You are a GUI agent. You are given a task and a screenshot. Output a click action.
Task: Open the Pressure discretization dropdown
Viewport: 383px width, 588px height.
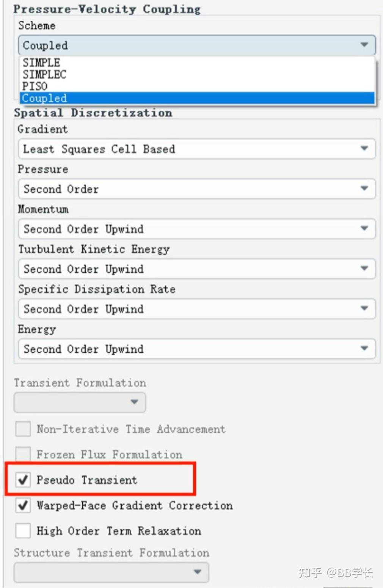(x=196, y=189)
